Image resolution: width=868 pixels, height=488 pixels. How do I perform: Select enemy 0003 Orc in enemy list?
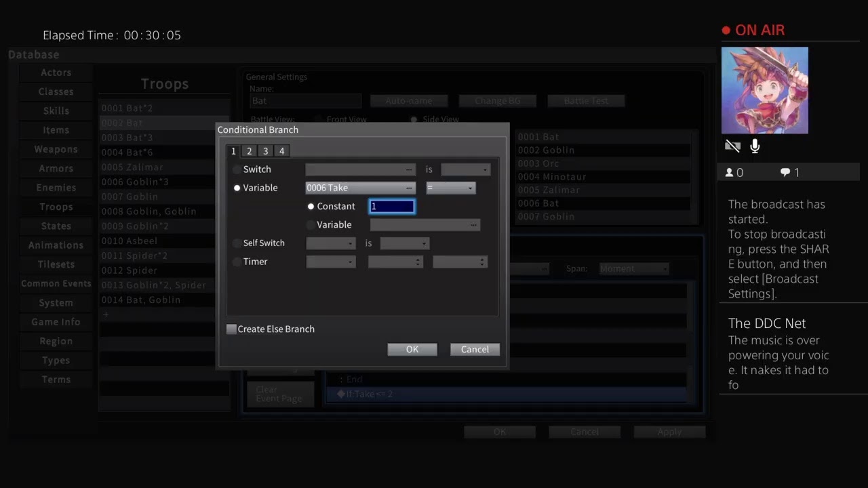pyautogui.click(x=604, y=163)
